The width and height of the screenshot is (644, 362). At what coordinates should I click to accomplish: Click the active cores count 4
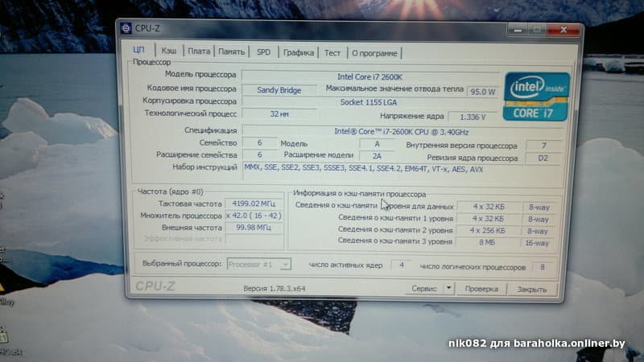pos(402,265)
